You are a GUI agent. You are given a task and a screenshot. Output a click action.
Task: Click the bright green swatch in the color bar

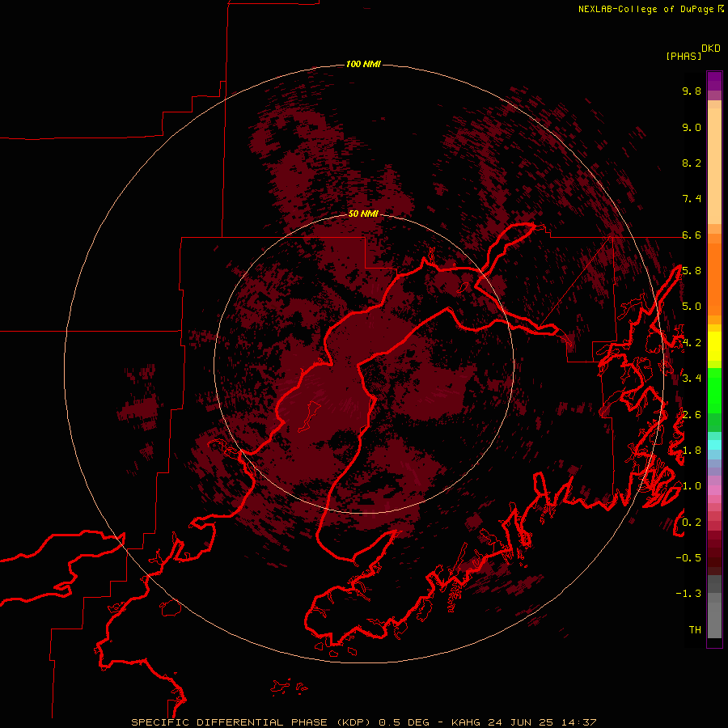tap(714, 391)
